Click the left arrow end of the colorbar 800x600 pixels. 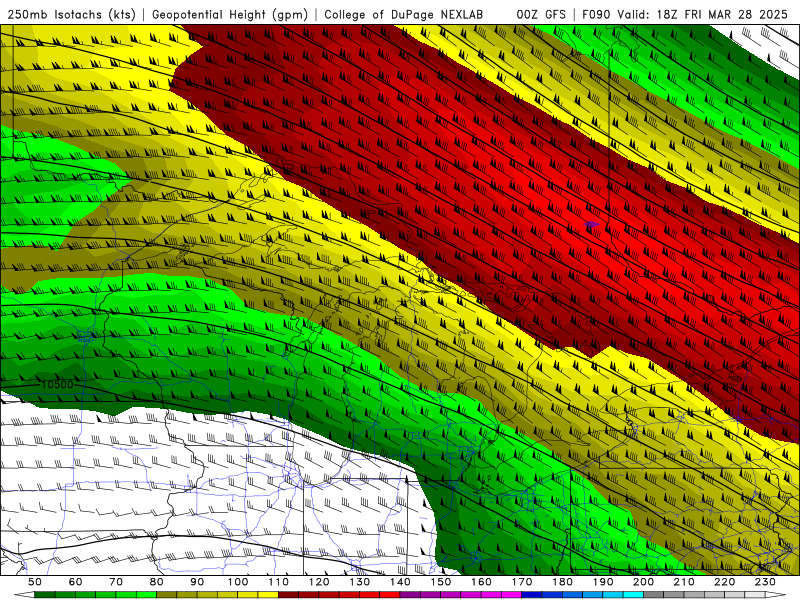23,595
